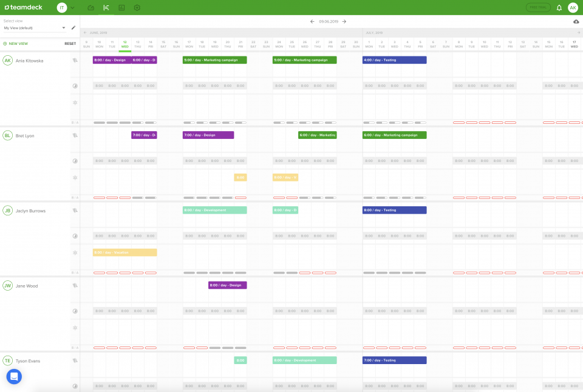The image size is (583, 392).
Task: Click Jane Wood's availability clock icon
Action: (75, 311)
